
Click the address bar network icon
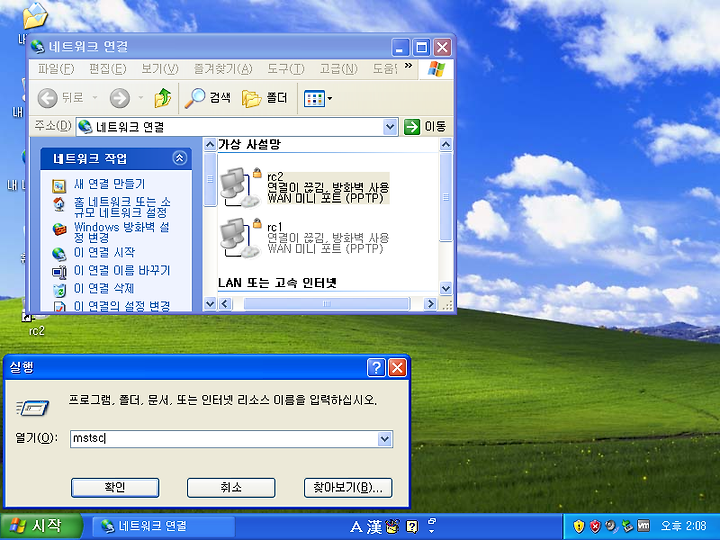coord(85,127)
